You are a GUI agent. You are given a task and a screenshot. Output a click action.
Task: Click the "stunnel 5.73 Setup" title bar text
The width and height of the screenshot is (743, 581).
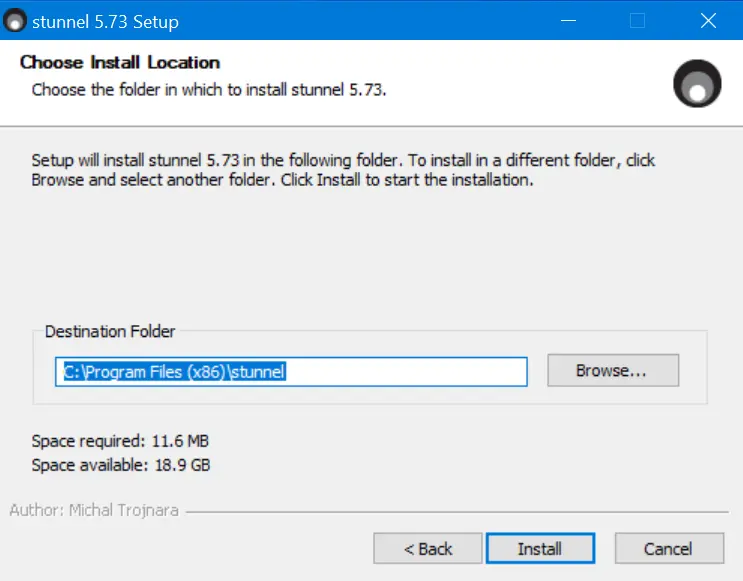(x=105, y=22)
